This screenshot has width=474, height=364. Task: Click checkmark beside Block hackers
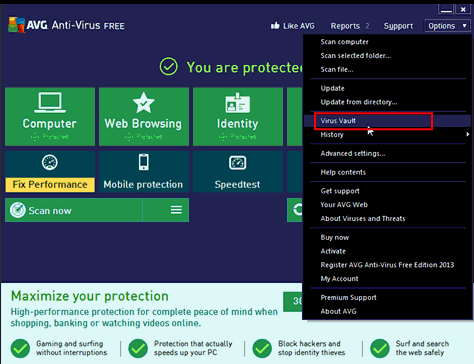[x=262, y=348]
